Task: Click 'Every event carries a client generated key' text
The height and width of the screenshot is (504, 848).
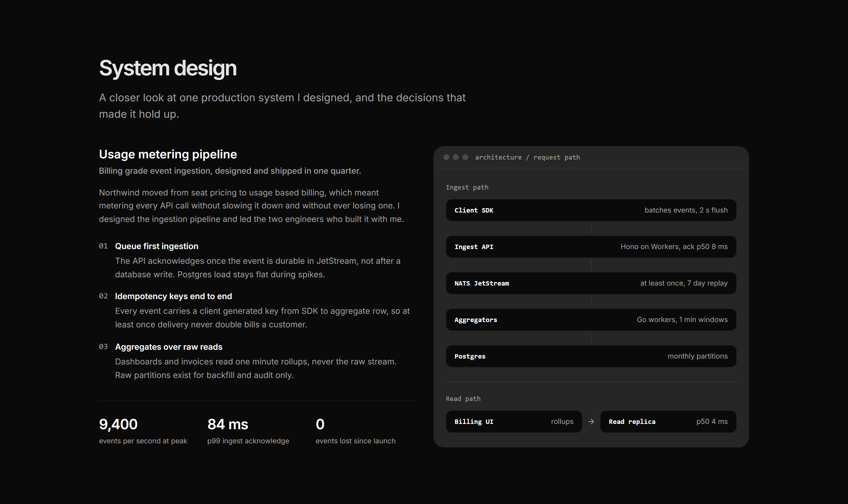Action: pos(263,318)
